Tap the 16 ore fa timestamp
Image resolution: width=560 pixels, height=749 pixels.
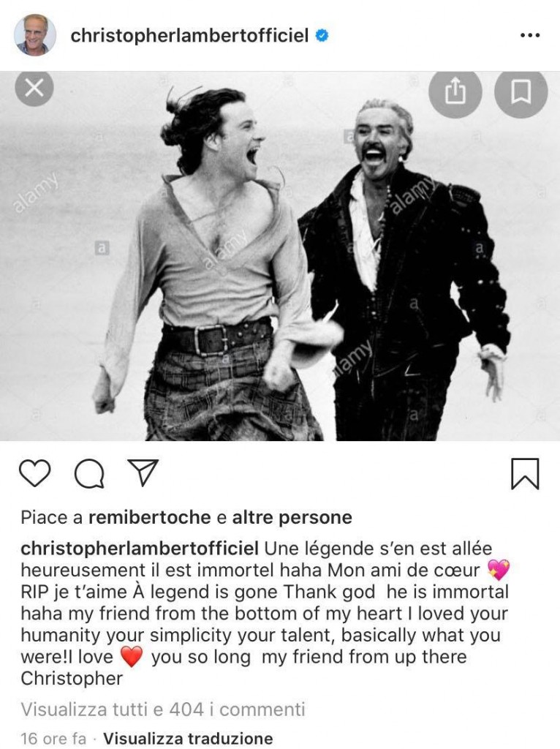coord(53,739)
